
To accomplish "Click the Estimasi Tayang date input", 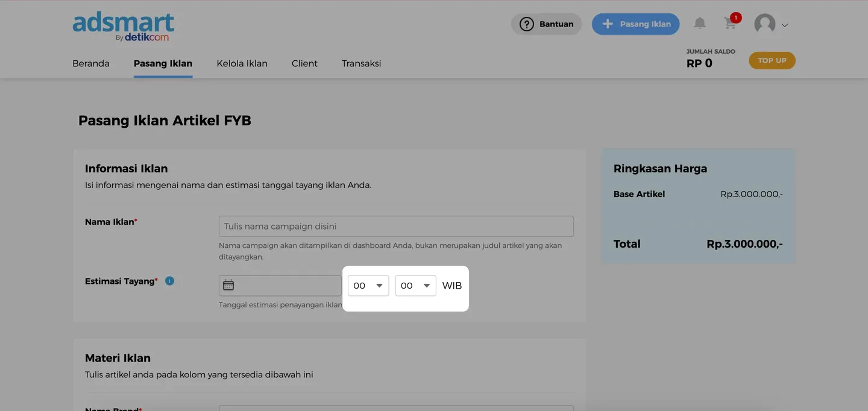I will click(x=288, y=286).
